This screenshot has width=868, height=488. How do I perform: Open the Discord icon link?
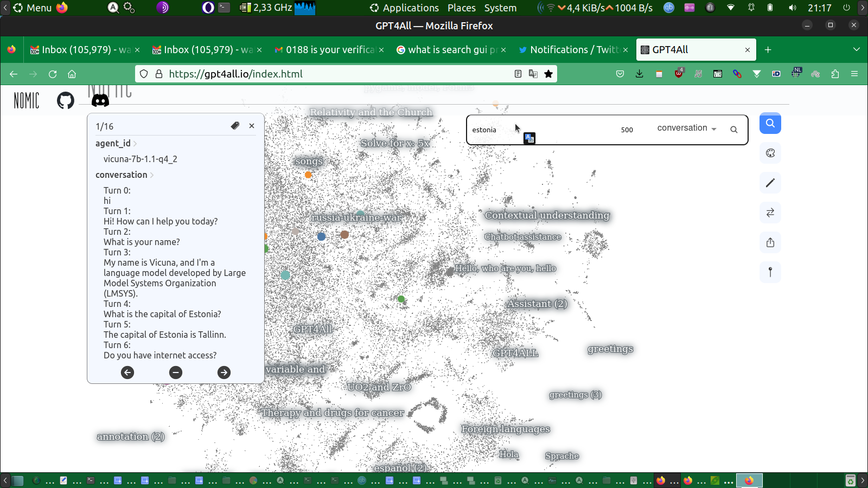point(100,100)
